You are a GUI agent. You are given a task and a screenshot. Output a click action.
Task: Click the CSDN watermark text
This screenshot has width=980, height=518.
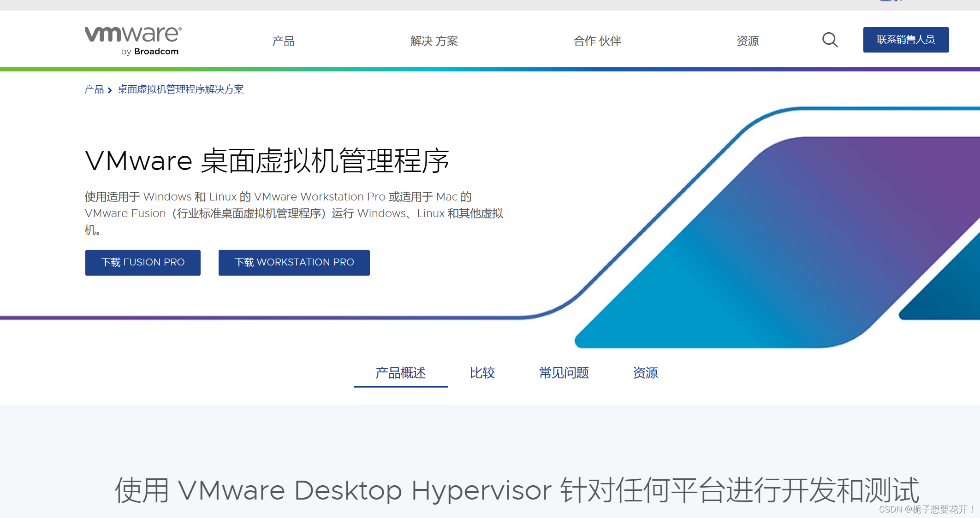coord(926,509)
